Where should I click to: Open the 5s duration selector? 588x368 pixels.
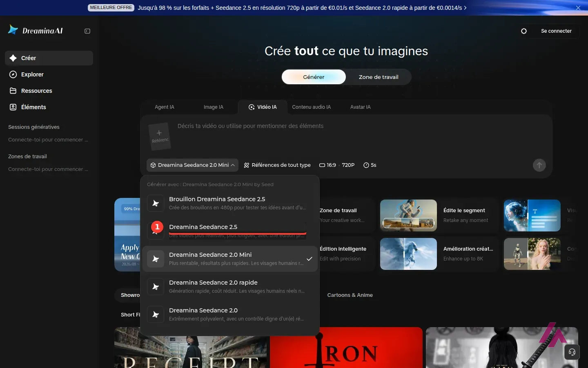[370, 165]
